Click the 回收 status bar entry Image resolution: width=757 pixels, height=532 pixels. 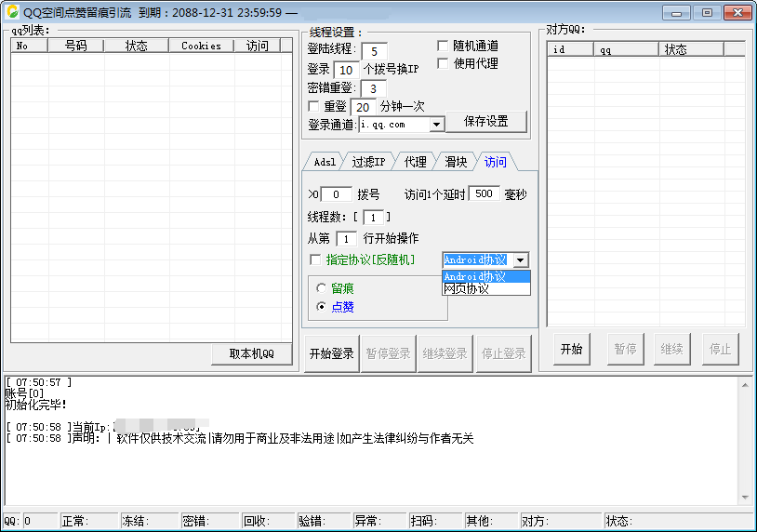(269, 521)
